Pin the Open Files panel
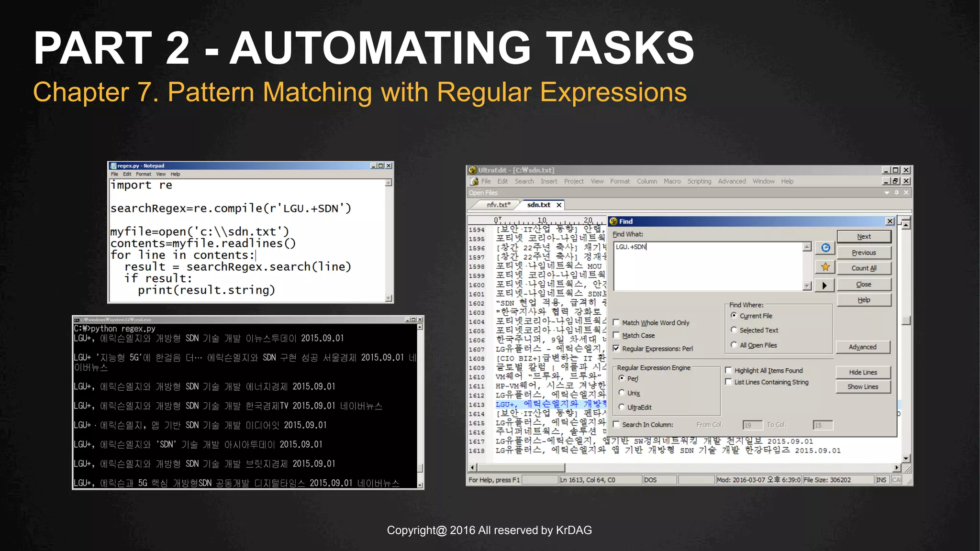The image size is (980, 551). click(x=897, y=193)
